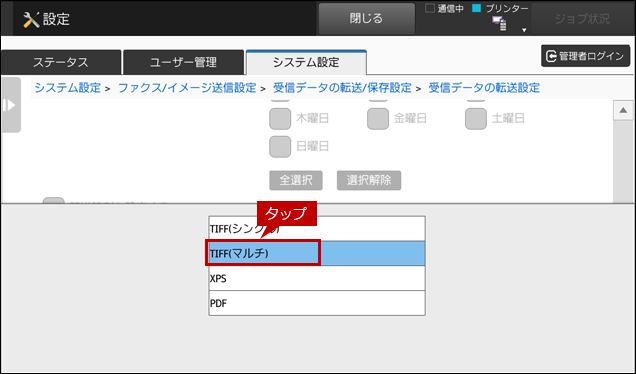
Task: Select TIFF(シングル) format option
Action: [x=317, y=229]
